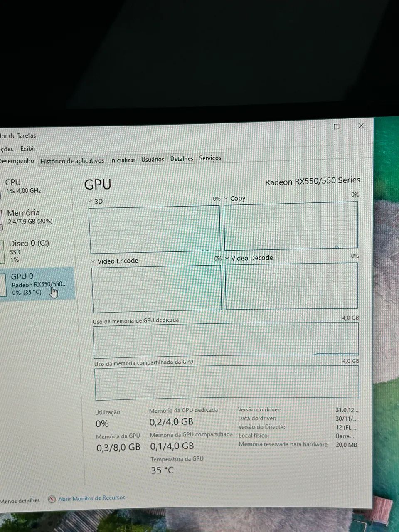Select Memória in the performance sidebar
Image resolution: width=399 pixels, height=532 pixels.
coord(37,217)
